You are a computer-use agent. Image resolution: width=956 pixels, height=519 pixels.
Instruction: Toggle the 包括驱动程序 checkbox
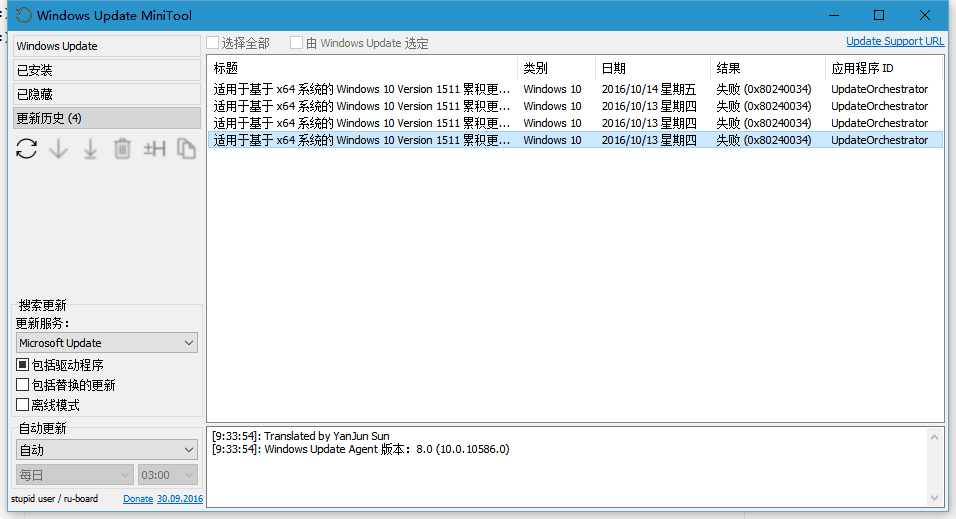coord(23,365)
